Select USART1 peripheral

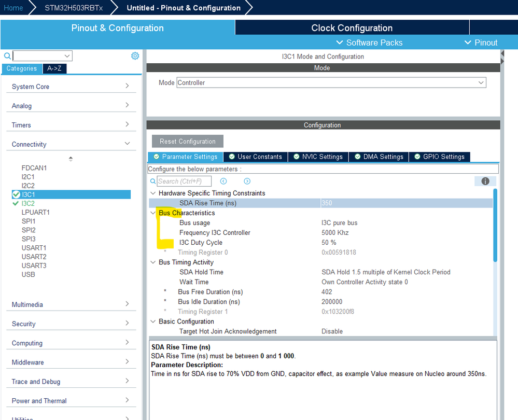point(34,248)
